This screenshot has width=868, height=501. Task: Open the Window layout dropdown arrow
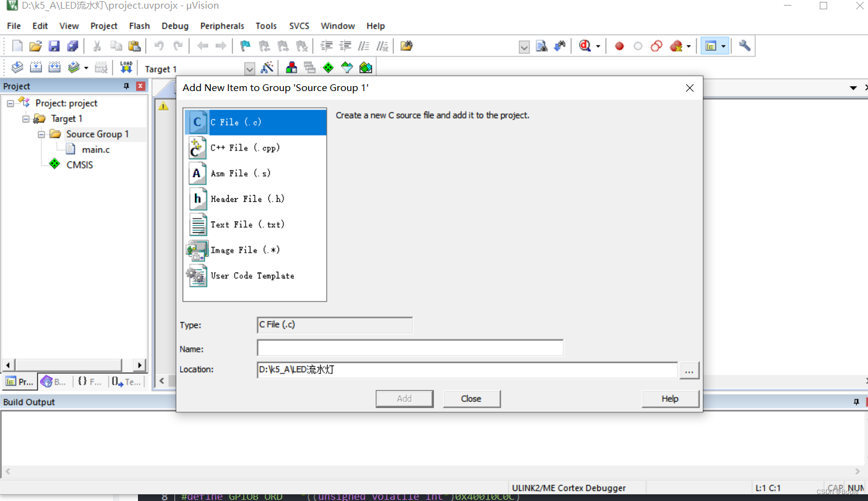click(723, 46)
